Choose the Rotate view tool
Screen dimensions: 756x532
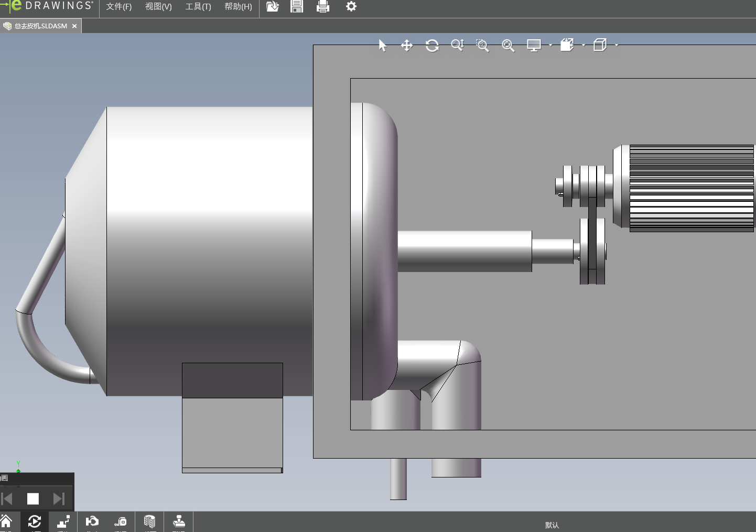click(432, 46)
